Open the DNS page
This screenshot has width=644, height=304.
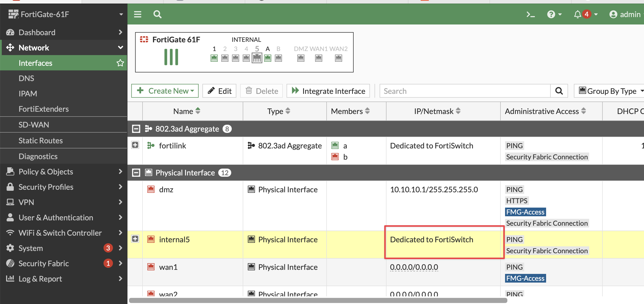pos(64,78)
